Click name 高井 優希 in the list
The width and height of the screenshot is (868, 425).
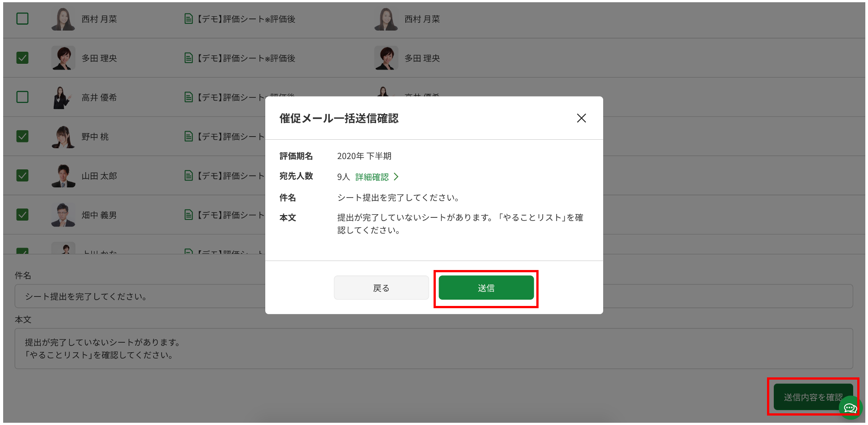coord(99,97)
